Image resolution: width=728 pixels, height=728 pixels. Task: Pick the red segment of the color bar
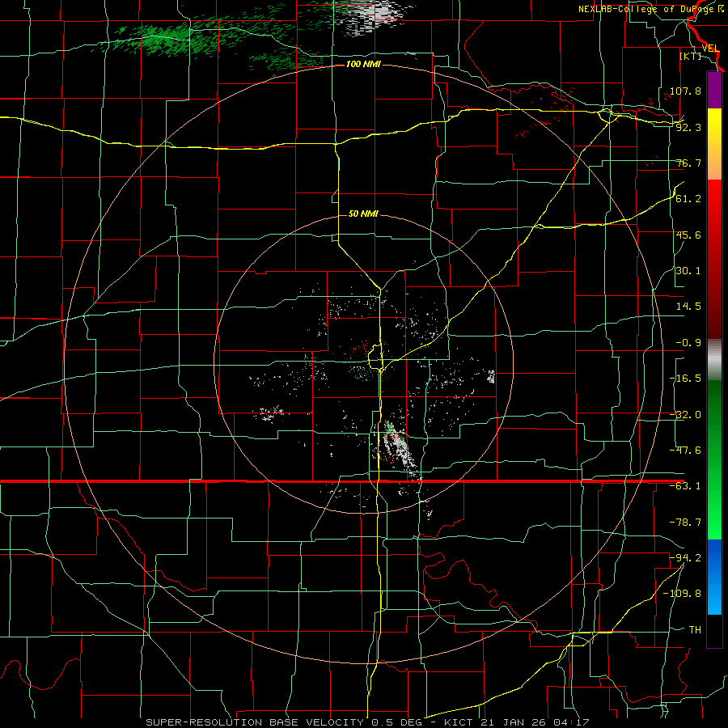pos(714,259)
